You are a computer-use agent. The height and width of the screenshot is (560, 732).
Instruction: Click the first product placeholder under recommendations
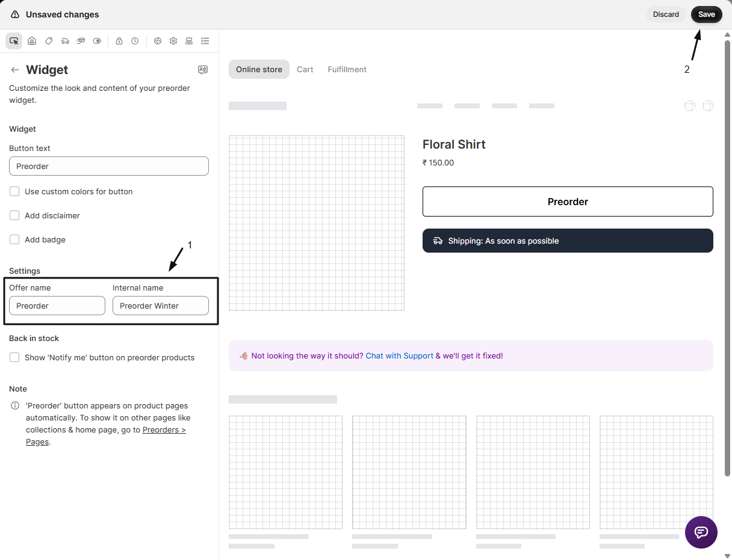(x=285, y=472)
